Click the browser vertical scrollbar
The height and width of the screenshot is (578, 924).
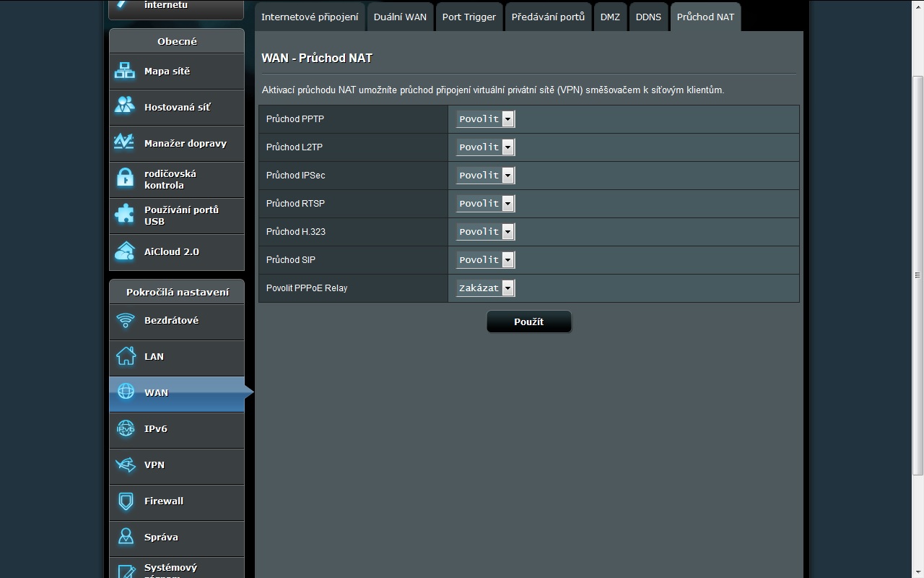pos(918,275)
